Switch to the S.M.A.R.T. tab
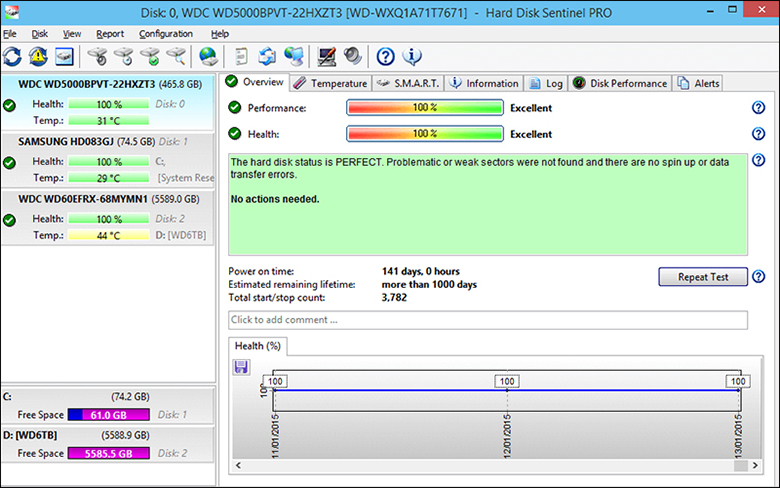 (x=408, y=83)
